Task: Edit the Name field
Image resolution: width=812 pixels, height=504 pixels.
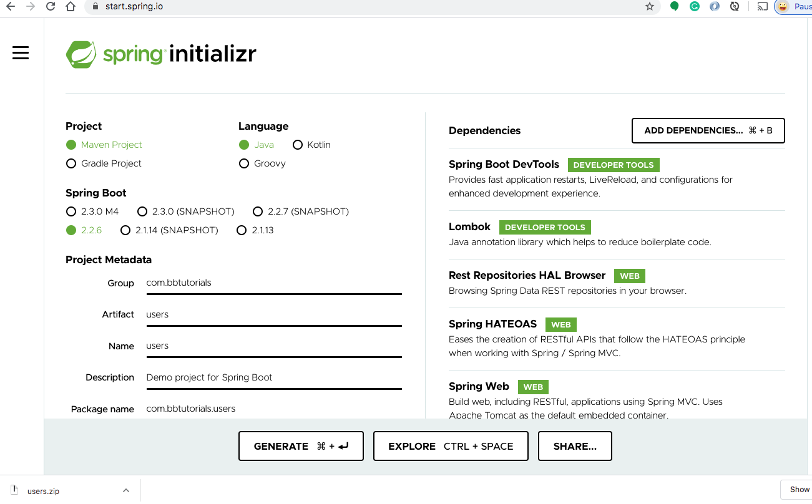Action: (274, 346)
